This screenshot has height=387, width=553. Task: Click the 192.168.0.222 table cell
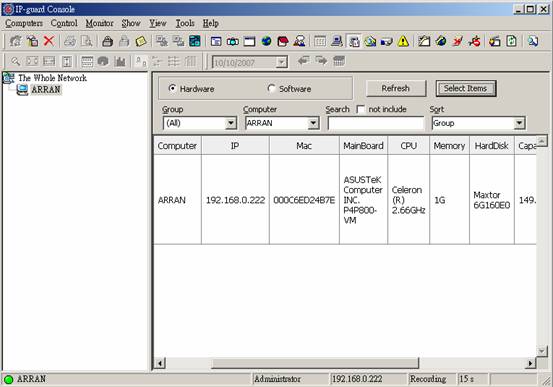coord(235,200)
